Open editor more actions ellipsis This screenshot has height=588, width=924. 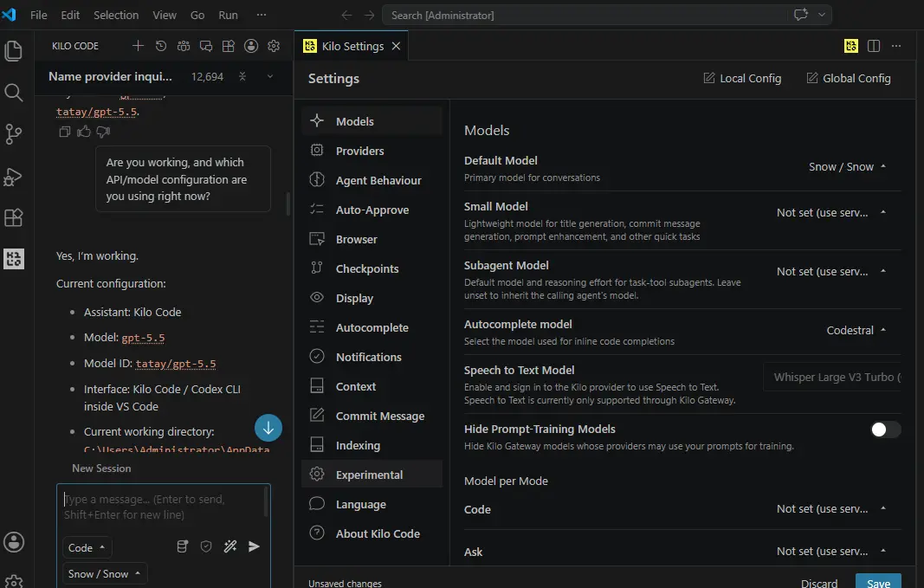[896, 46]
